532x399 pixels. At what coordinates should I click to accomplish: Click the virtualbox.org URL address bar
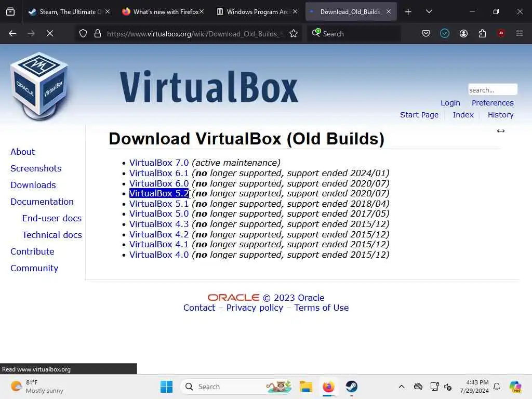(x=195, y=34)
